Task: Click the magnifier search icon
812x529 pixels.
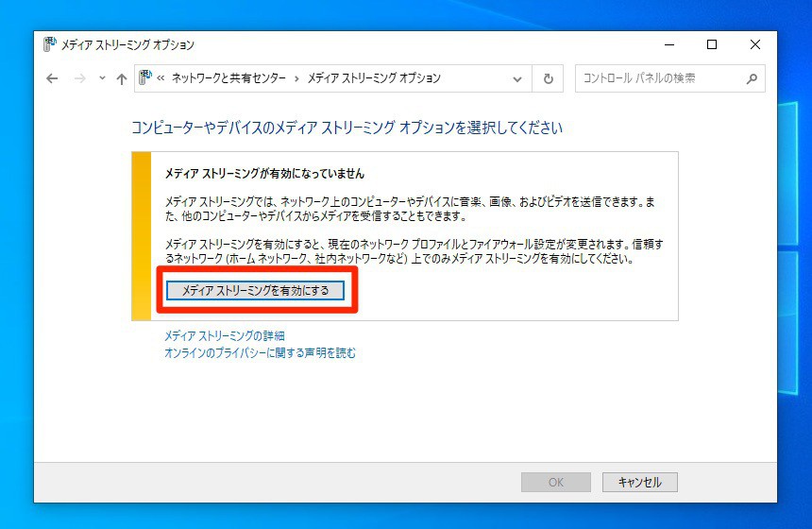Action: point(752,78)
